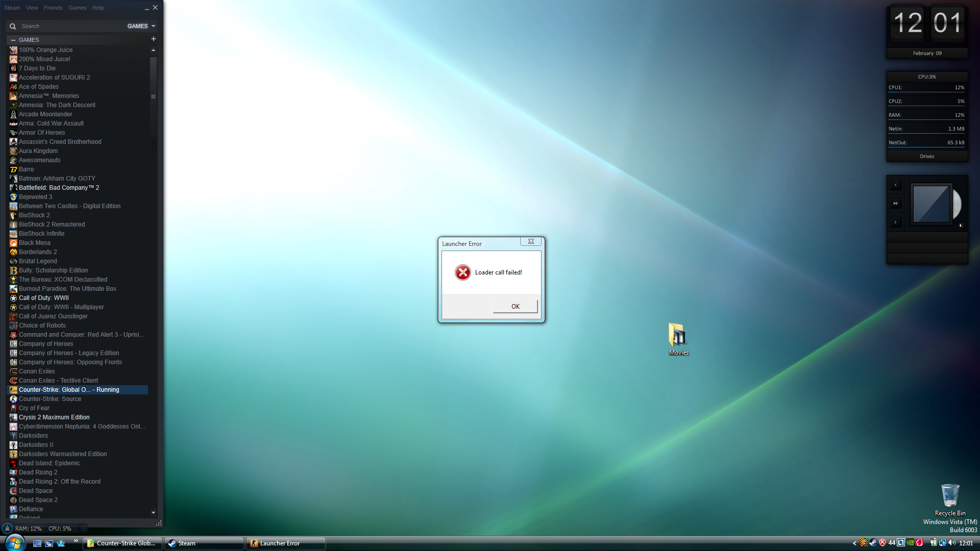Click the NVIDIA tray icon
980x551 pixels.
[x=910, y=543]
